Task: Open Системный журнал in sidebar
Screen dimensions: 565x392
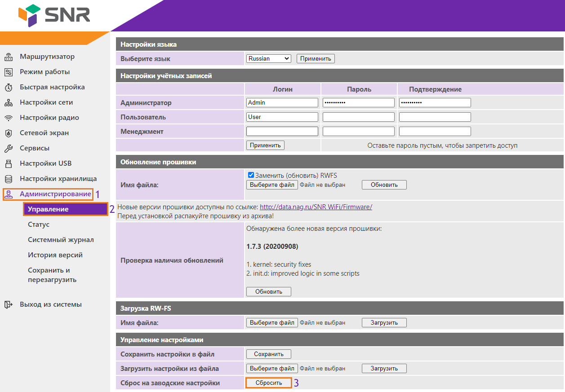Action: 61,240
